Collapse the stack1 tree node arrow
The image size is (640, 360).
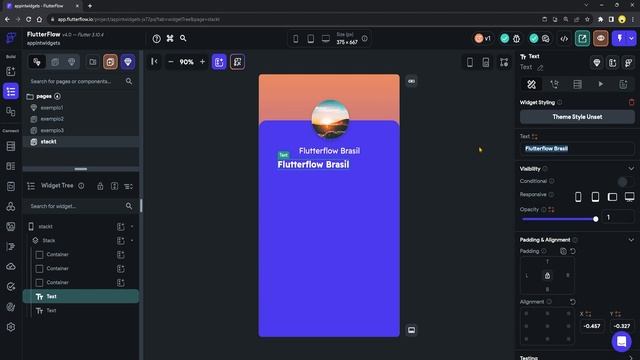(132, 227)
